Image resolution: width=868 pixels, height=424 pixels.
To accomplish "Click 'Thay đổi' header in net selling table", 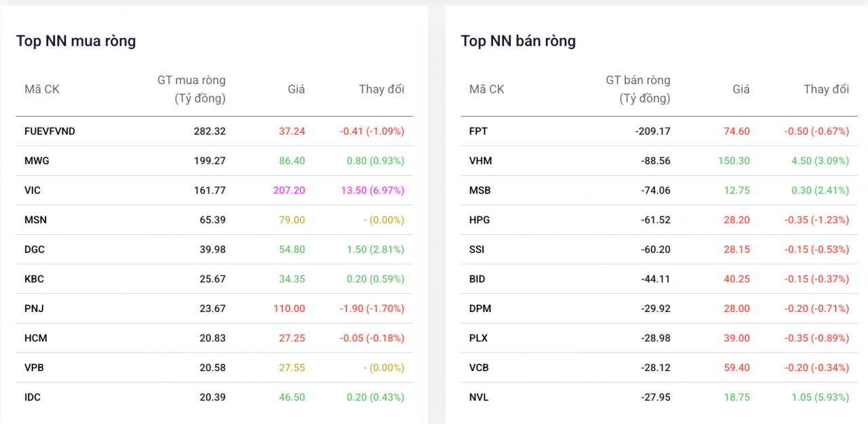I will click(x=826, y=90).
